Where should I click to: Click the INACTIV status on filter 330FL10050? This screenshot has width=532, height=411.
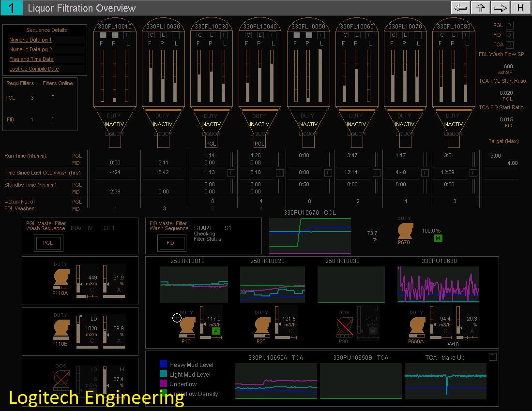pos(308,124)
